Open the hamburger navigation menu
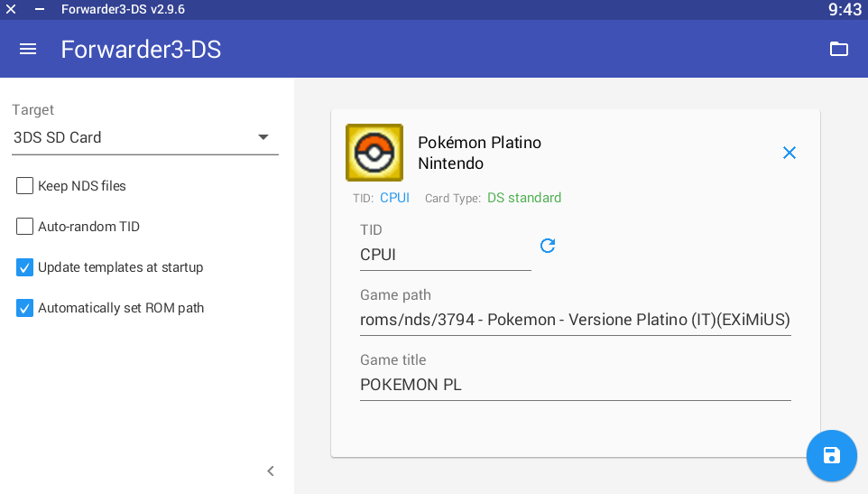Screen dimensions: 868x494 [28, 50]
